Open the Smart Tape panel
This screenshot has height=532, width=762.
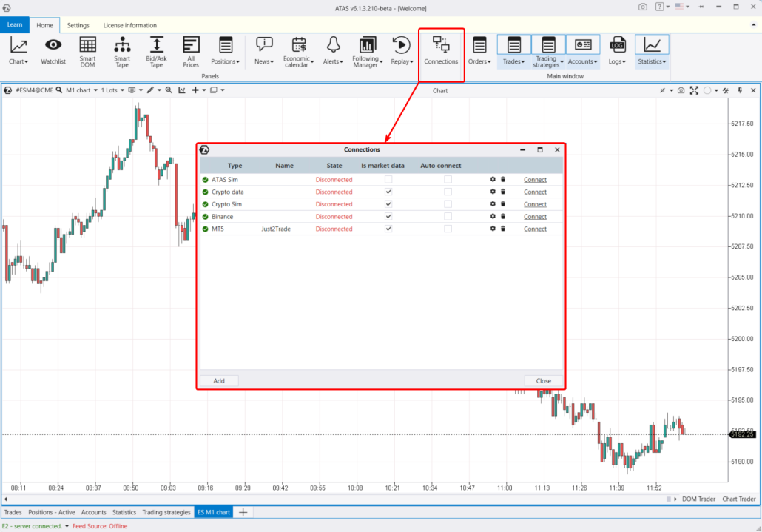point(122,51)
